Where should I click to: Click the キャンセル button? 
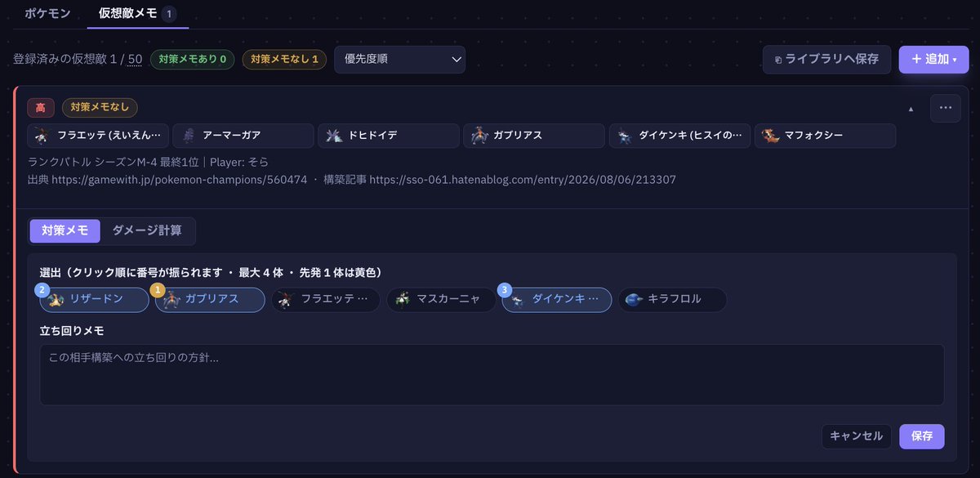pyautogui.click(x=856, y=436)
